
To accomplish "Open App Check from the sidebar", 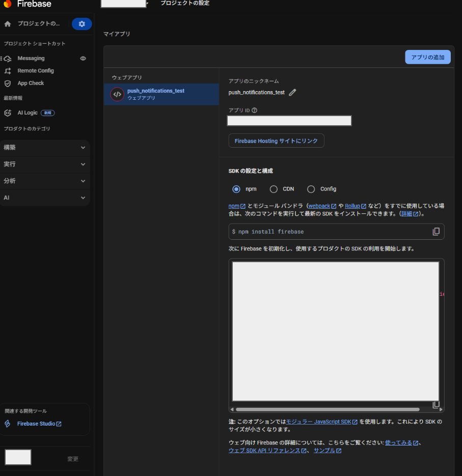I will coord(31,83).
